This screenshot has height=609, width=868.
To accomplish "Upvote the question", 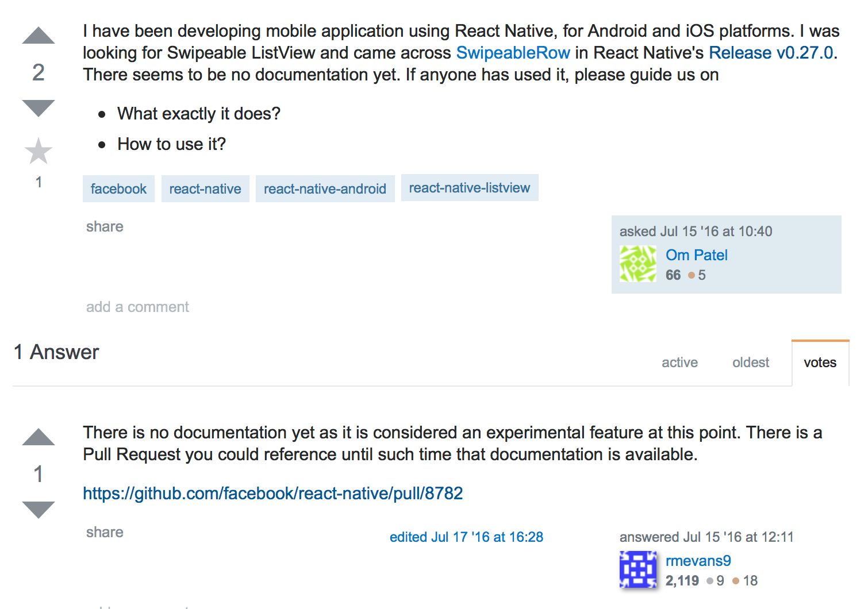I will [x=38, y=34].
